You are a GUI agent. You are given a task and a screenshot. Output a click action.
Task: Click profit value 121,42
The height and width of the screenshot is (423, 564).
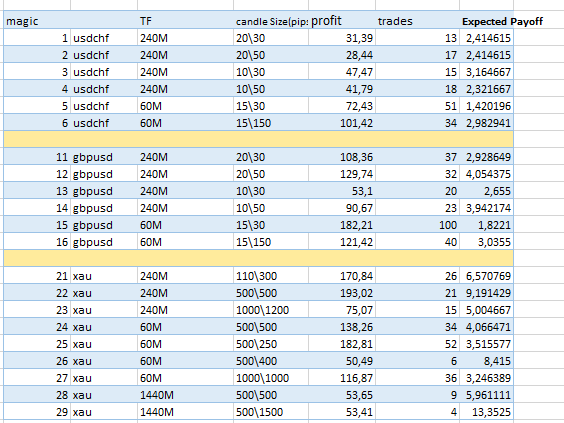click(x=342, y=242)
